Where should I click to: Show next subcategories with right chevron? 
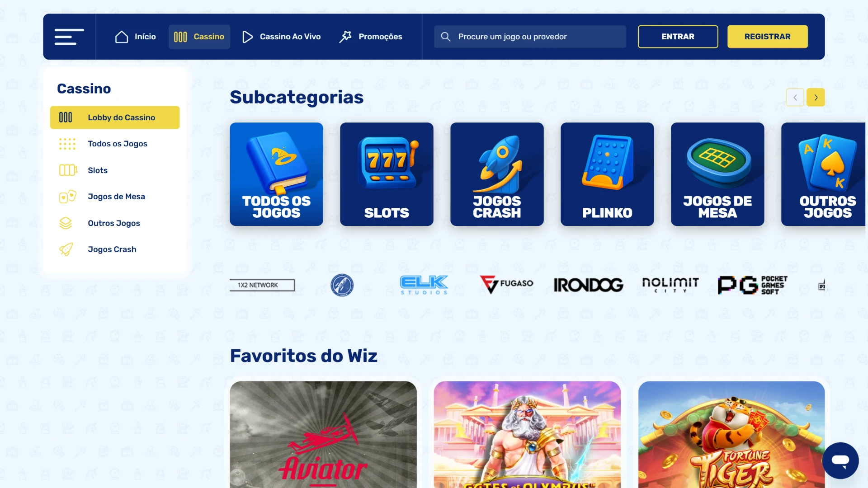pos(816,97)
